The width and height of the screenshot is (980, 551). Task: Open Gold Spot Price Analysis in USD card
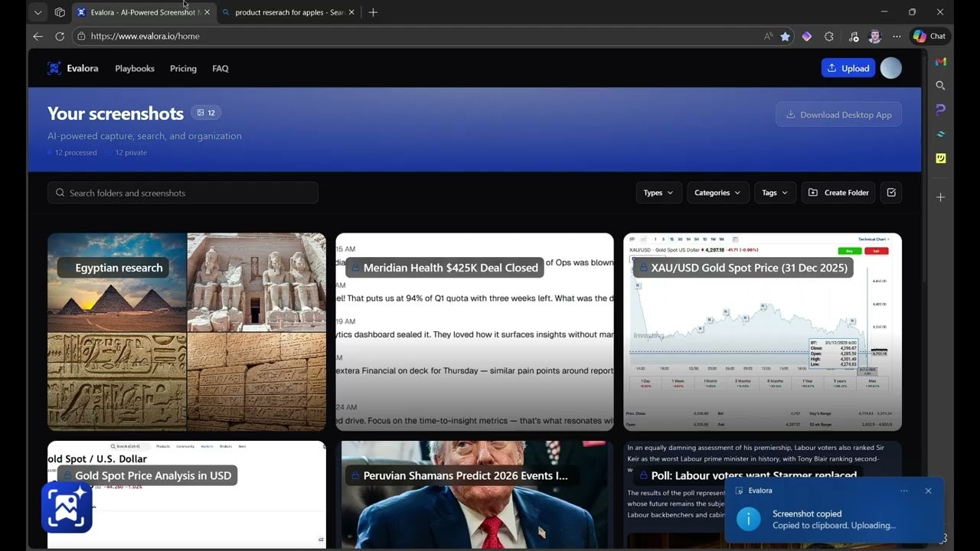(187, 494)
